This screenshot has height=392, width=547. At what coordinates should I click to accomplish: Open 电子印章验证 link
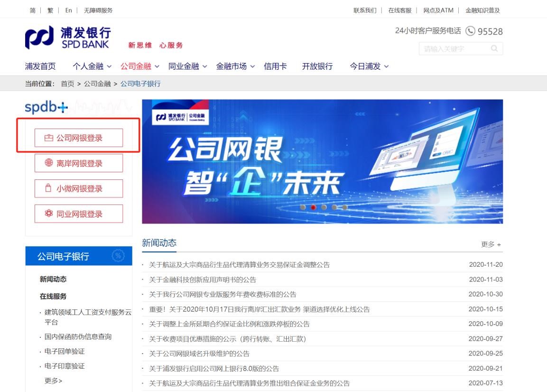(x=65, y=366)
